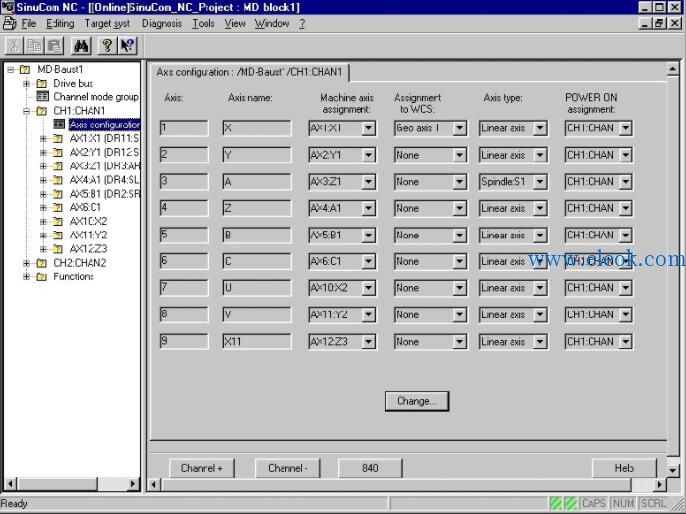Expand the AX1:X1 tree node
The width and height of the screenshot is (686, 514).
(x=43, y=139)
